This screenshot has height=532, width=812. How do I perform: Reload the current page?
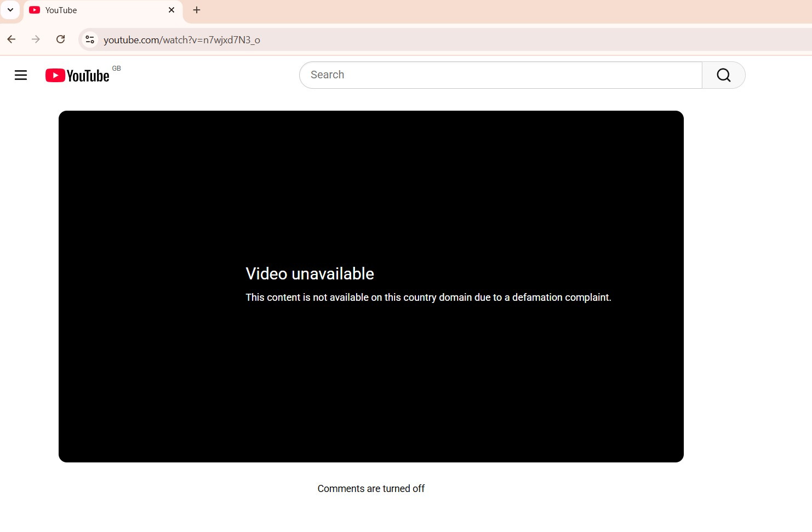pyautogui.click(x=61, y=39)
